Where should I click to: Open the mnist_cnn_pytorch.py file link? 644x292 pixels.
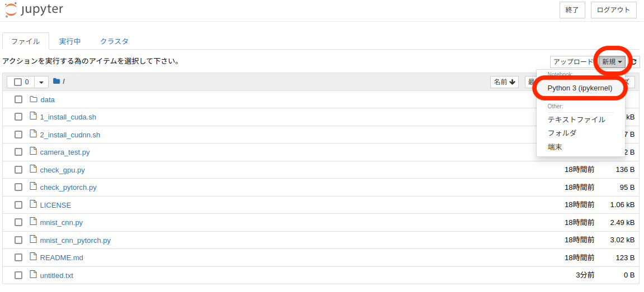coord(75,240)
